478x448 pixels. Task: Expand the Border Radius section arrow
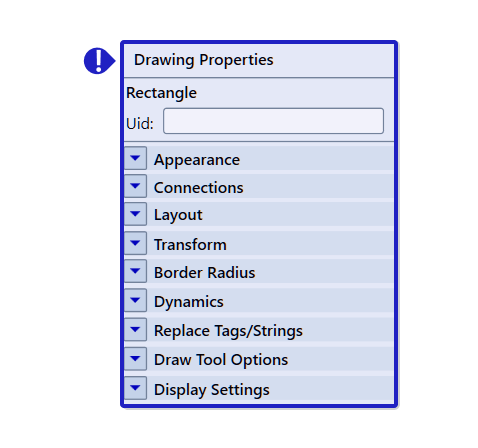(135, 271)
